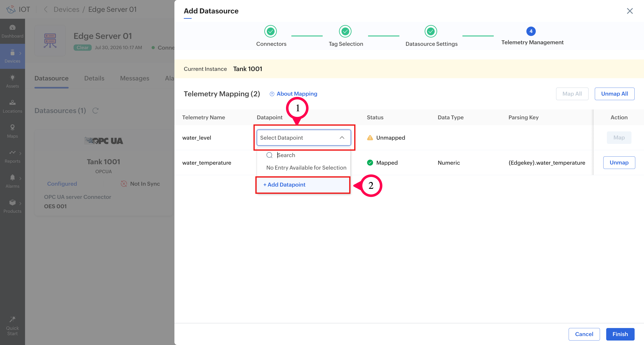The image size is (644, 345).
Task: Open the Products box icon
Action: (x=13, y=202)
